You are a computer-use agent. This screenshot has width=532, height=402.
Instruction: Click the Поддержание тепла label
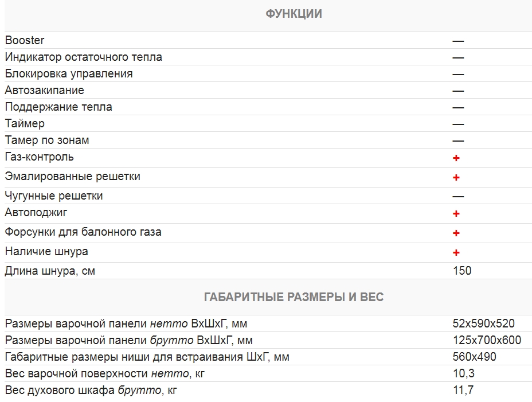coord(58,107)
